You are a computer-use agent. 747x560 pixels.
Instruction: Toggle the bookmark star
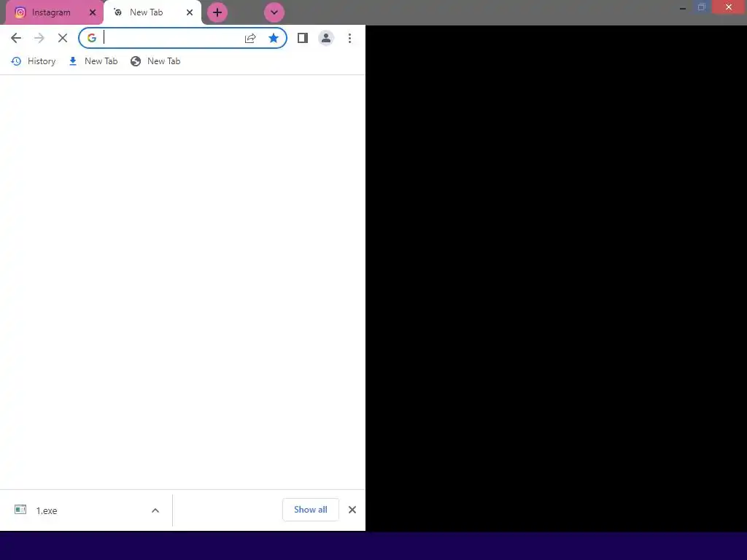[274, 38]
